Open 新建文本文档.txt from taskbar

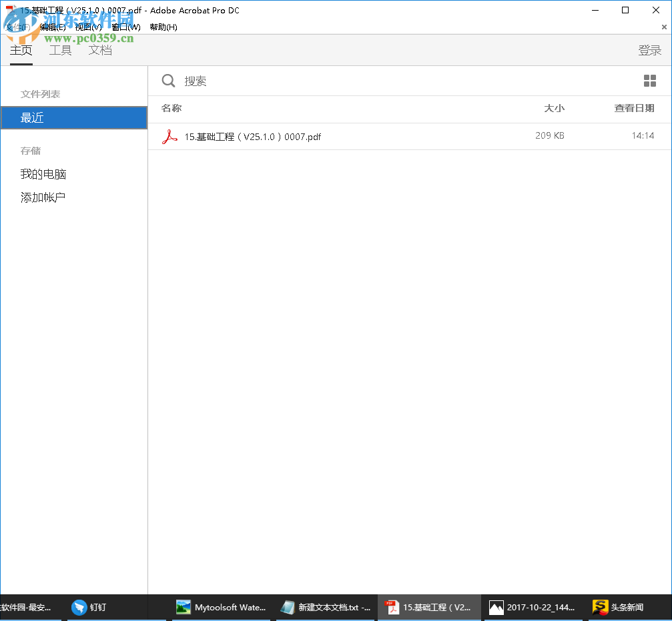point(326,607)
